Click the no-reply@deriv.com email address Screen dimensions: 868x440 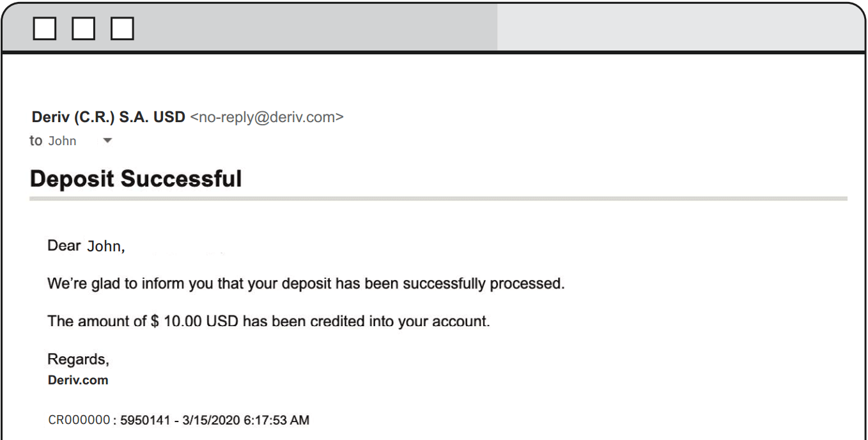[267, 118]
